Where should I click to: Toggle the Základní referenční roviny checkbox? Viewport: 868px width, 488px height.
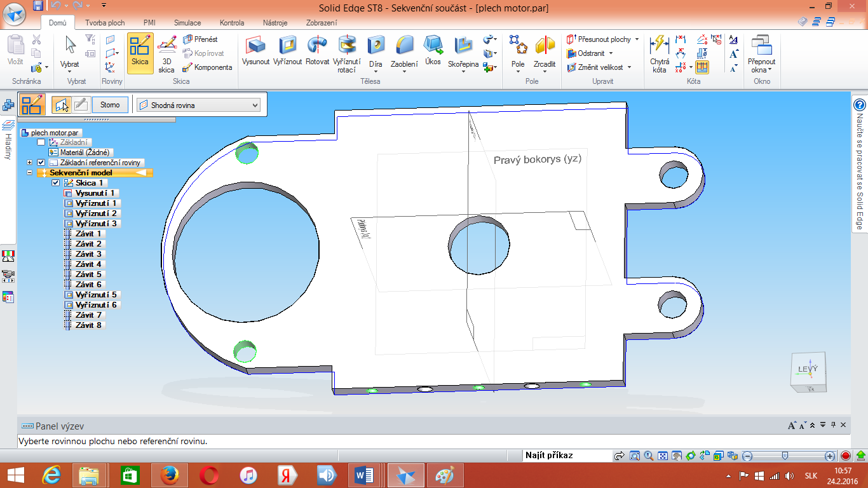pos(41,163)
